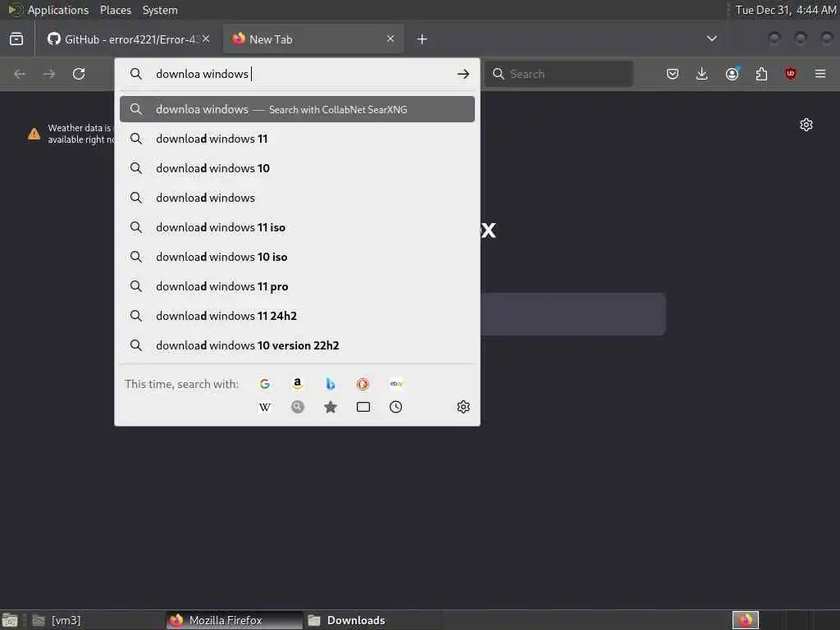Pick suggestion 'download windows 10 version 22h2'
This screenshot has height=630, width=840.
click(x=297, y=345)
